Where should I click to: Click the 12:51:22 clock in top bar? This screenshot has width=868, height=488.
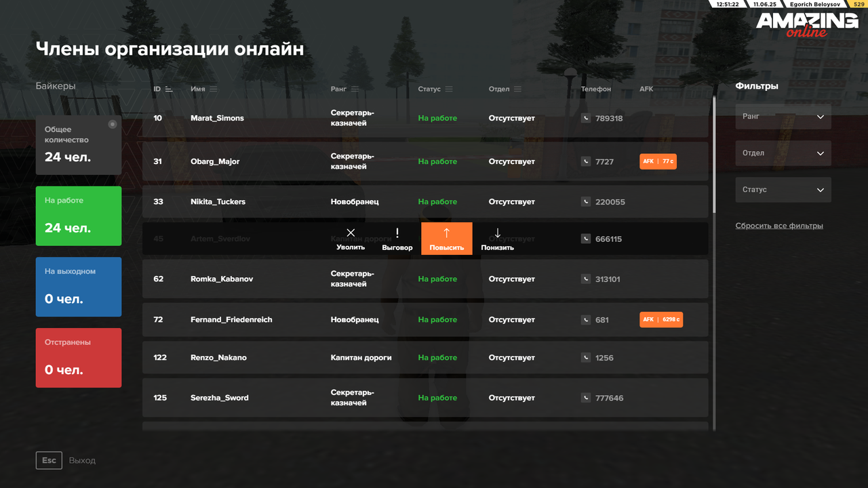(728, 4)
